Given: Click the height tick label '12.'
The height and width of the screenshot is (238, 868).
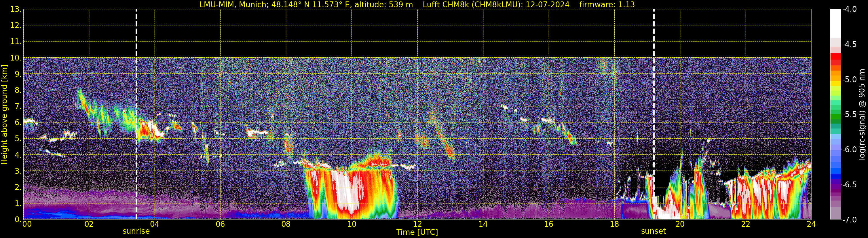Looking at the screenshot, I should 16,26.
